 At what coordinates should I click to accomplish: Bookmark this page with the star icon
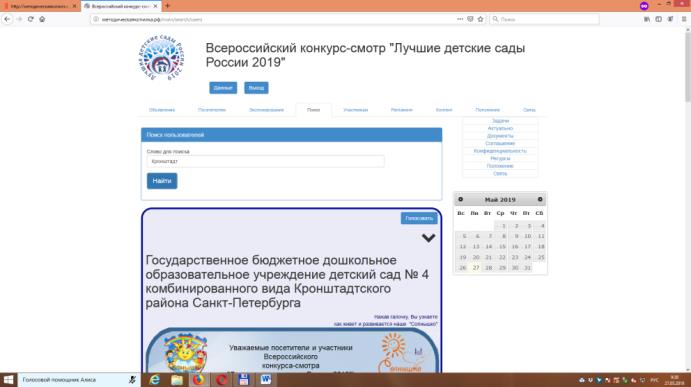pyautogui.click(x=480, y=19)
